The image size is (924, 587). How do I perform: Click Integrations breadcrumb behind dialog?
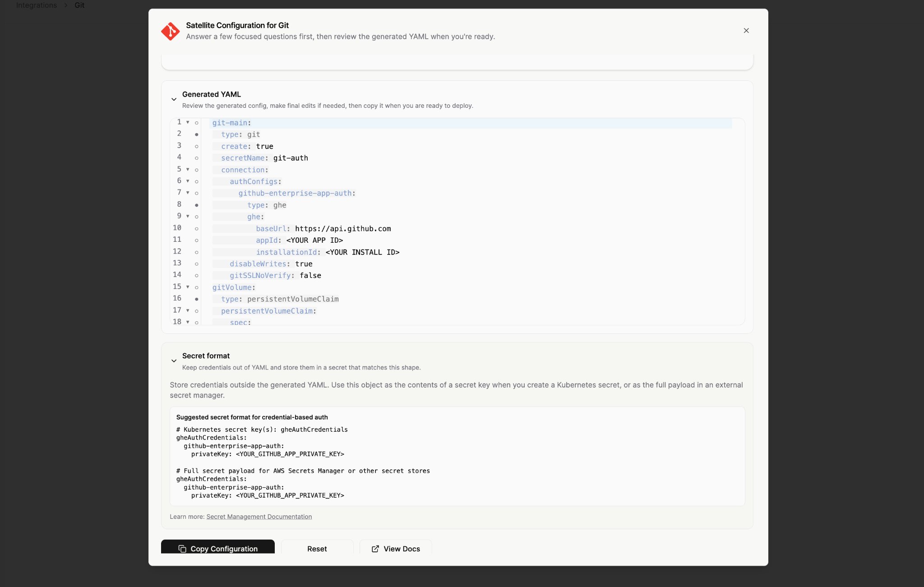(x=37, y=5)
